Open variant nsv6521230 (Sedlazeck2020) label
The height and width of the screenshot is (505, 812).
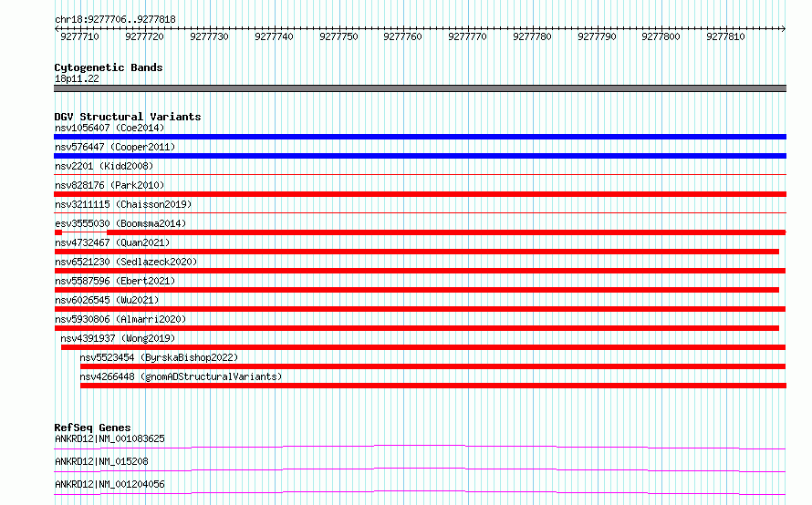[126, 262]
